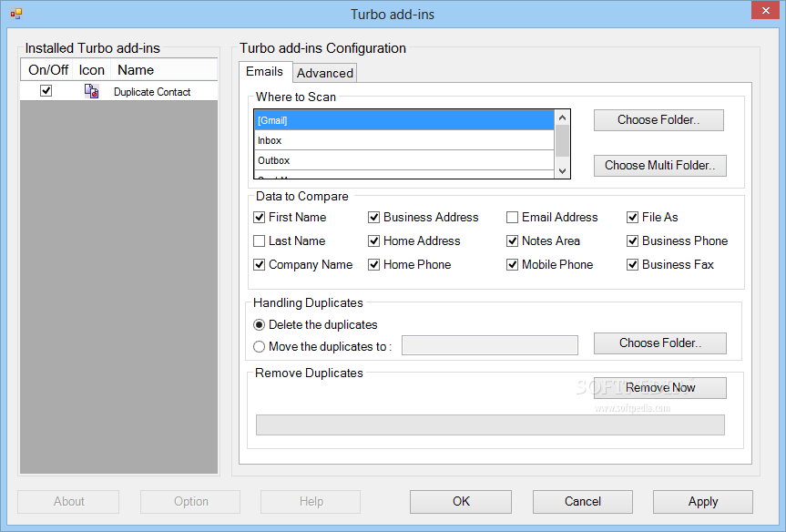Switch to the Advanced tab
The height and width of the screenshot is (532, 786).
[x=325, y=73]
